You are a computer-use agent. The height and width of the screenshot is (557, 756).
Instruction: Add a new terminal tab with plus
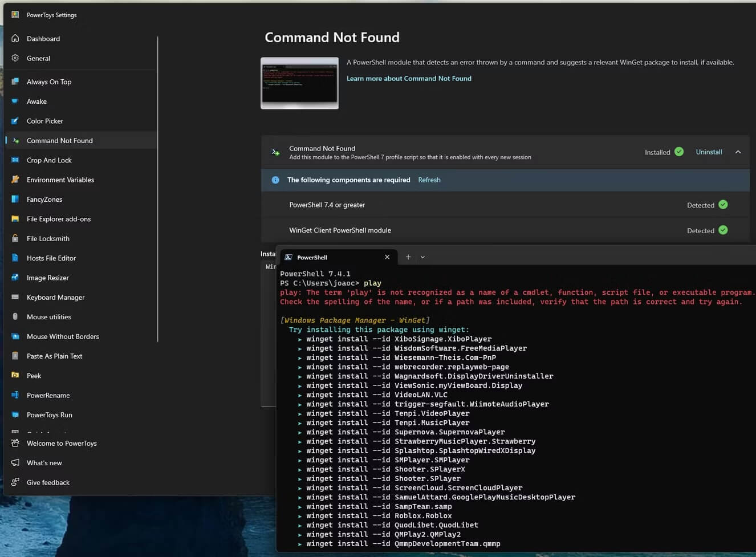pyautogui.click(x=408, y=257)
